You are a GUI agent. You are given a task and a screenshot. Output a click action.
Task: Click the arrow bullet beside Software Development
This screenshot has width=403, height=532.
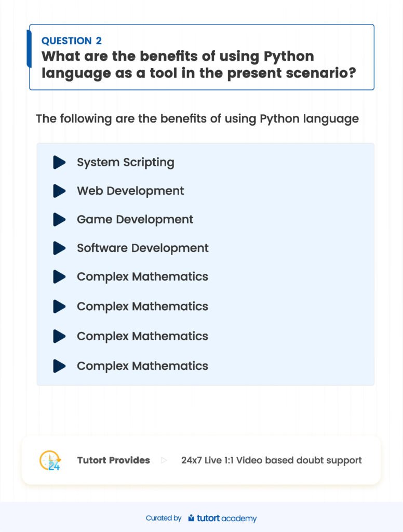pyautogui.click(x=59, y=248)
